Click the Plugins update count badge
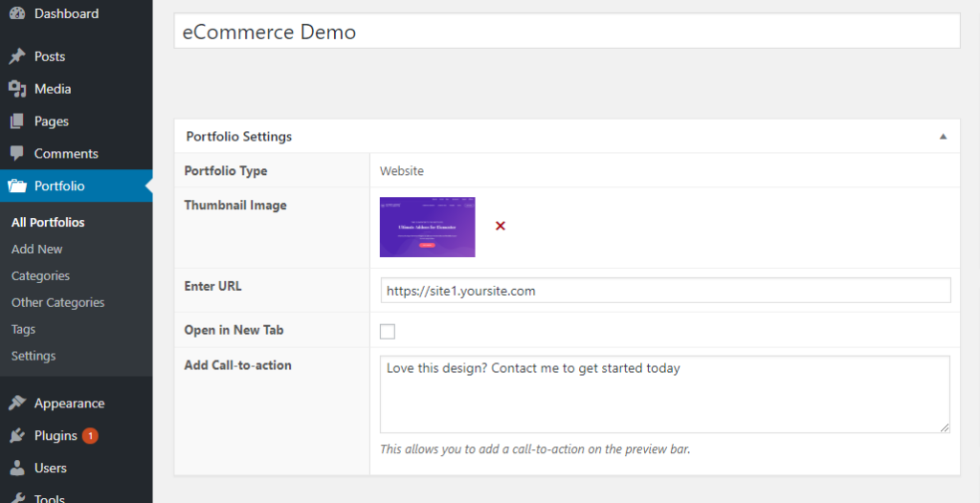This screenshot has height=503, width=980. click(x=90, y=435)
